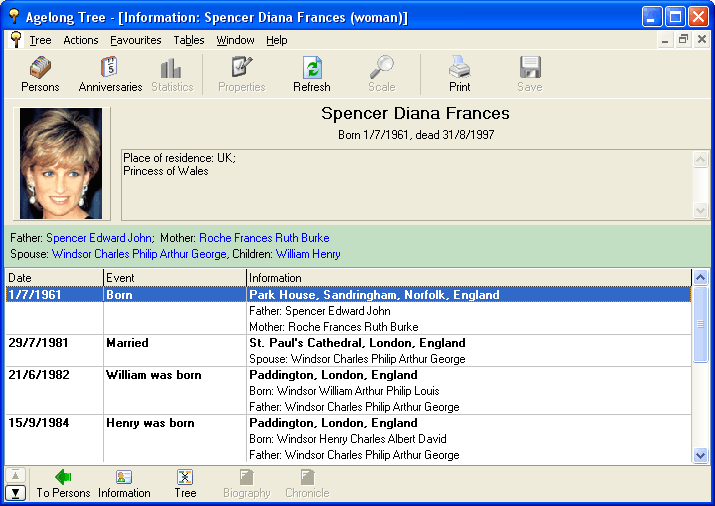The width and height of the screenshot is (715, 506).
Task: Click the events table scroll down arrow
Action: tap(700, 455)
